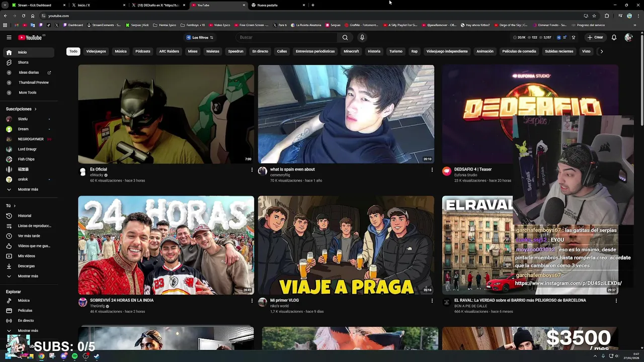Click the Inicio home sidebar icon
This screenshot has width=644, height=362.
pos(9,52)
